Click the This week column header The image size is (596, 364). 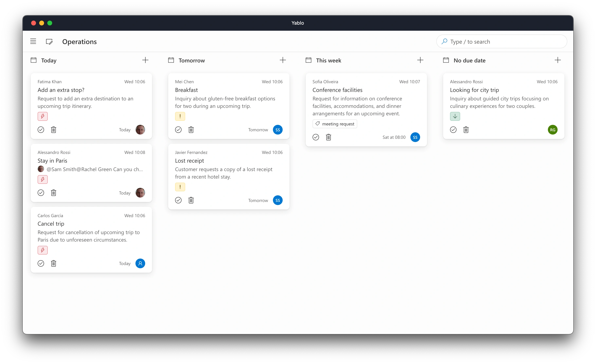tap(328, 60)
